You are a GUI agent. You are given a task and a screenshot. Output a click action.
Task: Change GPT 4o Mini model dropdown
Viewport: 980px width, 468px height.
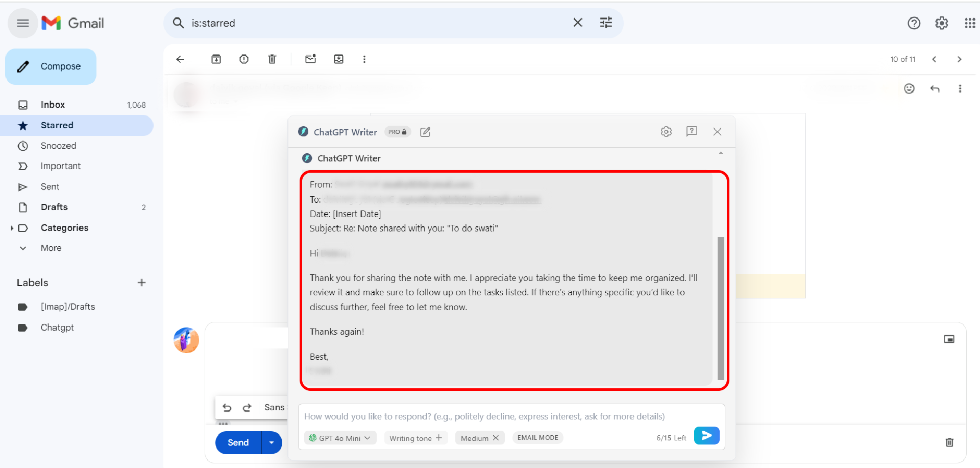pyautogui.click(x=340, y=438)
